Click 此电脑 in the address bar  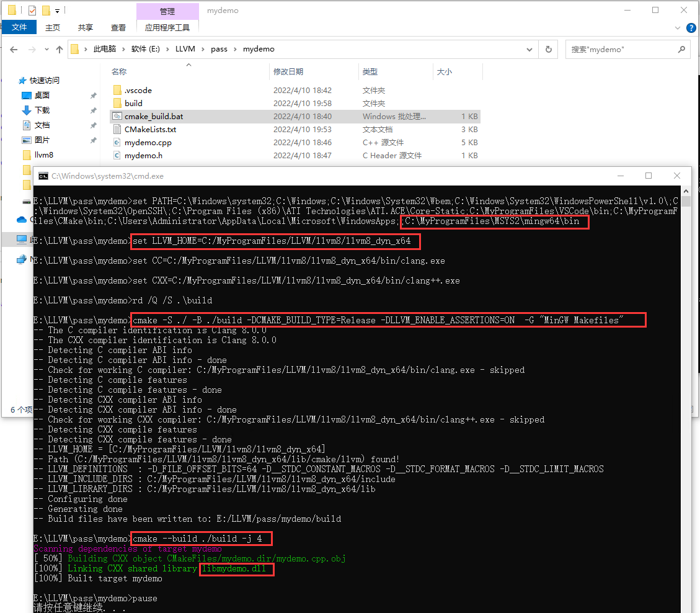point(104,49)
